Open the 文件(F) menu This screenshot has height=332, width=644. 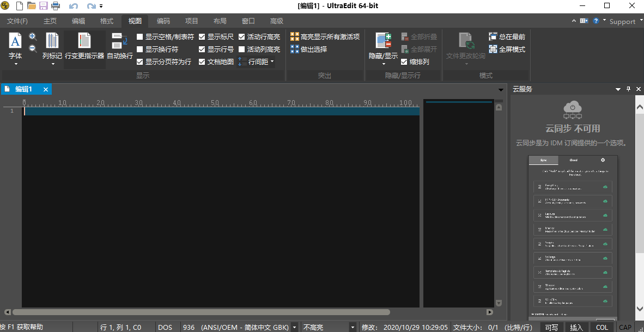[17, 21]
